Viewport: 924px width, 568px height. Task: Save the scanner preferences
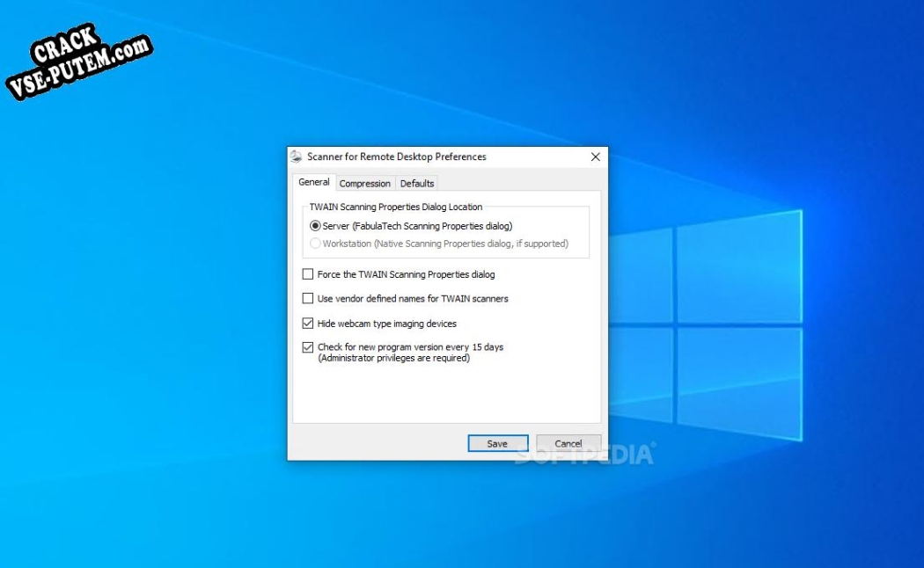pos(497,443)
